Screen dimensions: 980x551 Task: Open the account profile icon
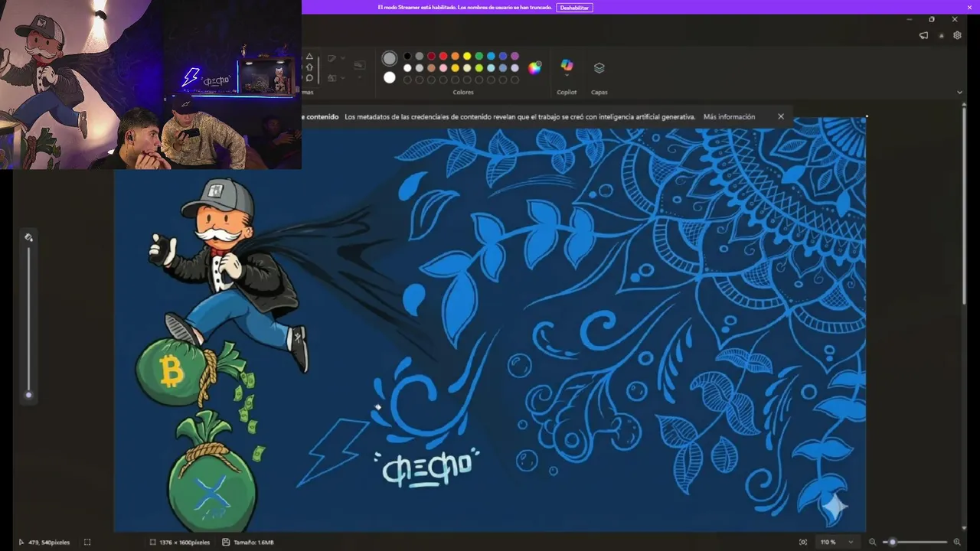point(941,35)
